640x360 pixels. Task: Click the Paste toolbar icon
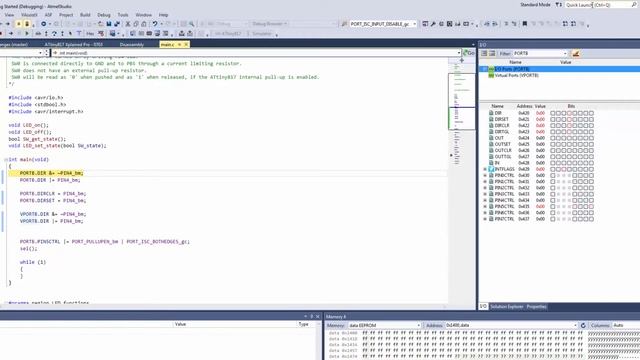(x=144, y=24)
